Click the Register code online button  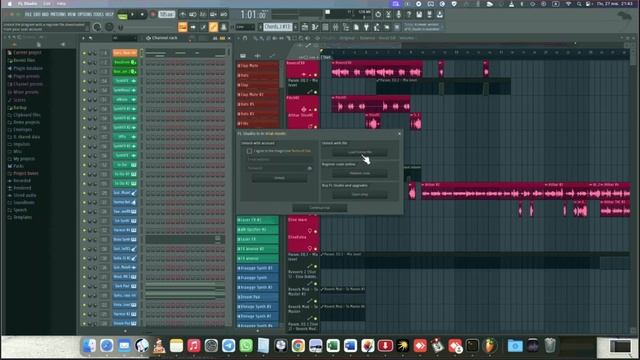[360, 173]
